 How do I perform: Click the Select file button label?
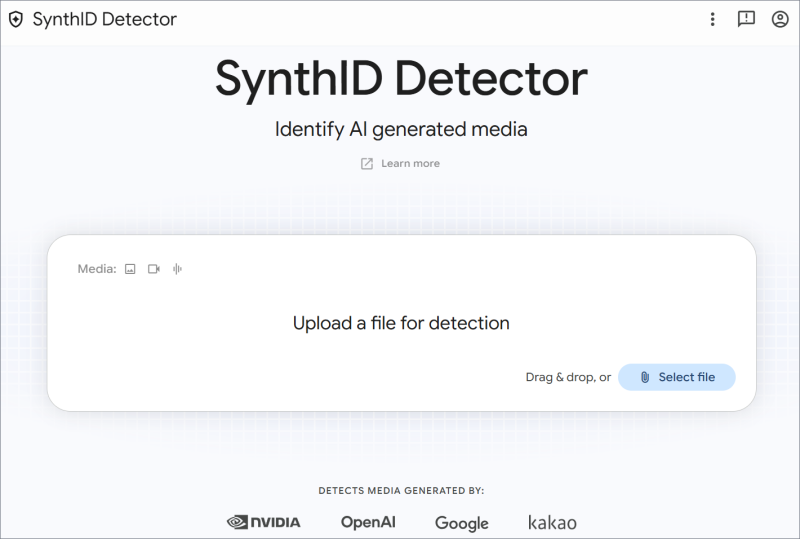coord(687,377)
